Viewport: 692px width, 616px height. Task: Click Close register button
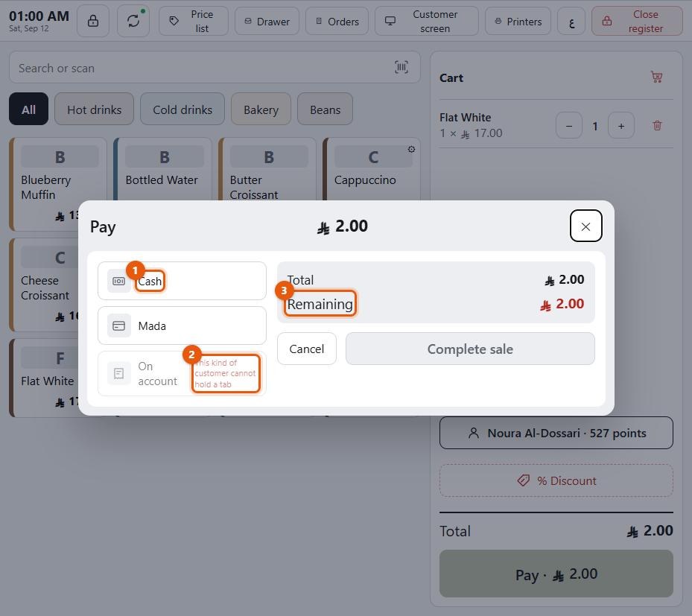(x=637, y=21)
